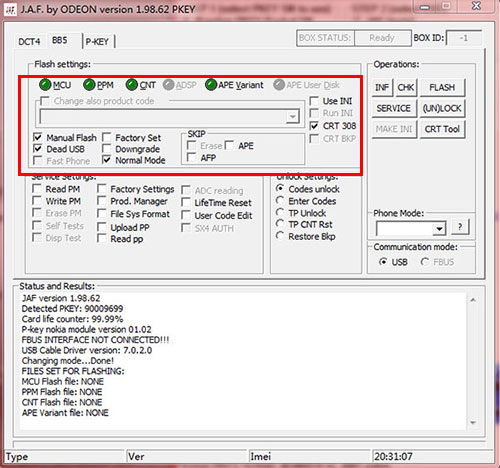Click the BOX ID input field

[464, 38]
